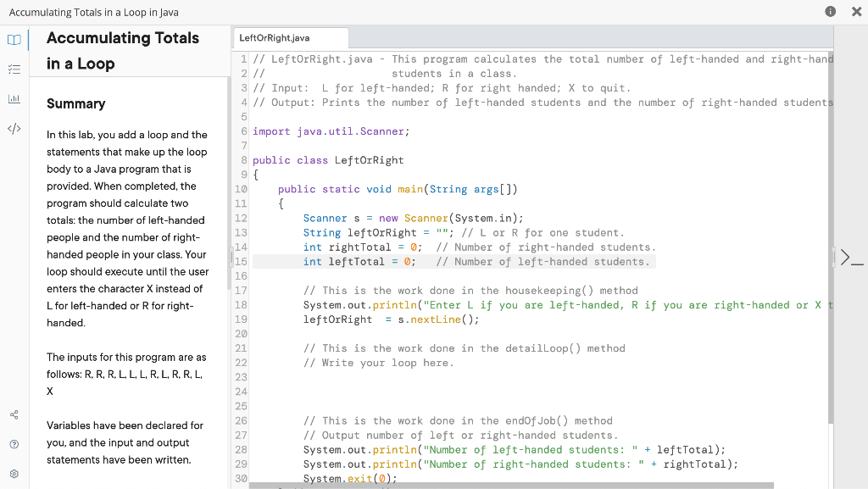Click line number 22 in the gutter
Viewport: 868px width, 489px height.
(241, 363)
